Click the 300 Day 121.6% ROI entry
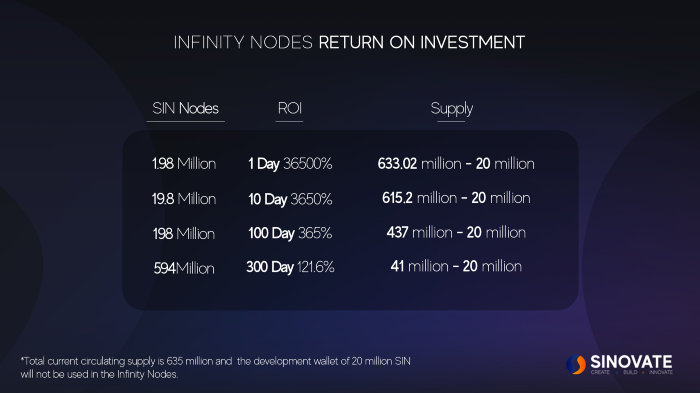 point(290,267)
